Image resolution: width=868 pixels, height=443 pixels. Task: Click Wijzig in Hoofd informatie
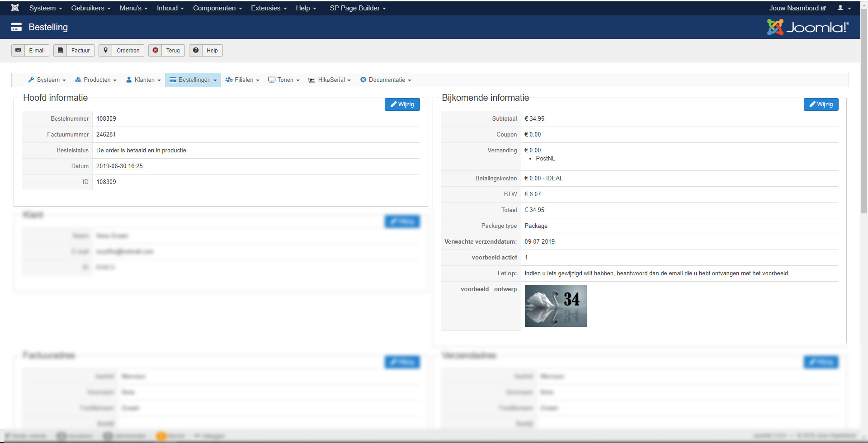click(x=402, y=104)
